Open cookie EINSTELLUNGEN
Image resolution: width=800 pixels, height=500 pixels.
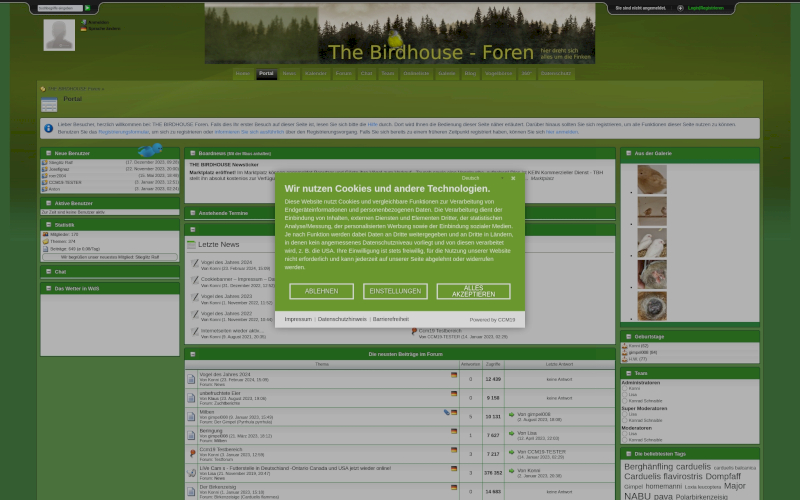395,291
